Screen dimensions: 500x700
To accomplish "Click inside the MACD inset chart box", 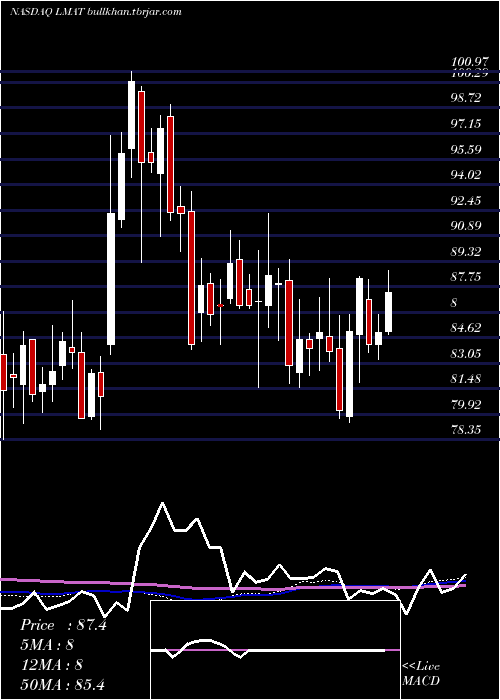I will coord(275,650).
